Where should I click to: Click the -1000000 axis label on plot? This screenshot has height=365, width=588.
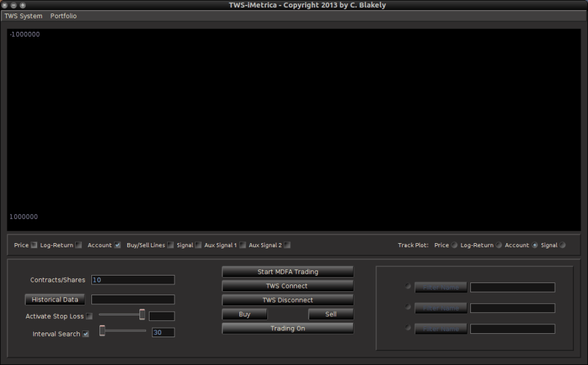tap(24, 34)
